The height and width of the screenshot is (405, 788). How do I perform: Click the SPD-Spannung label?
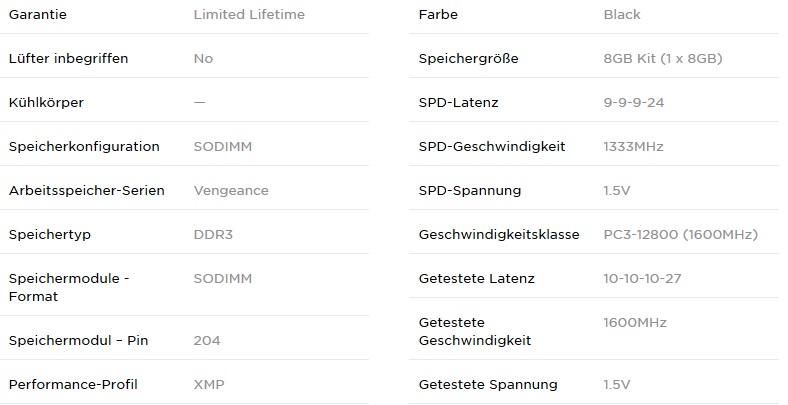point(470,190)
